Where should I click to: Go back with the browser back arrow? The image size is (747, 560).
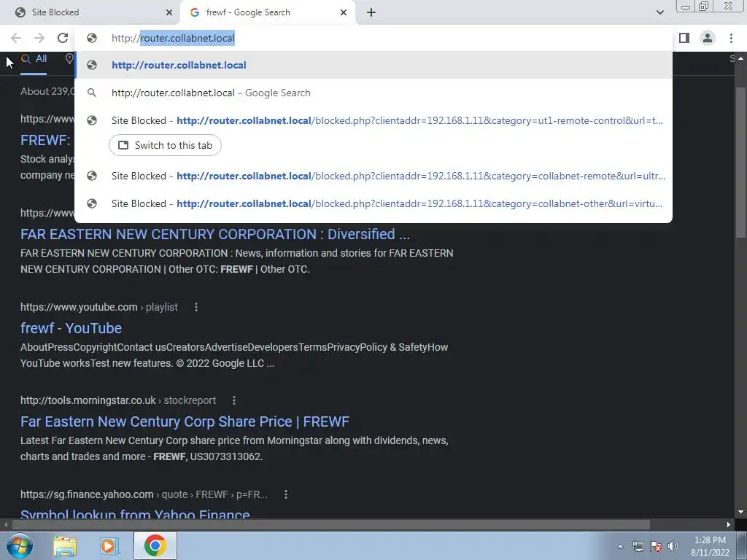(x=16, y=38)
